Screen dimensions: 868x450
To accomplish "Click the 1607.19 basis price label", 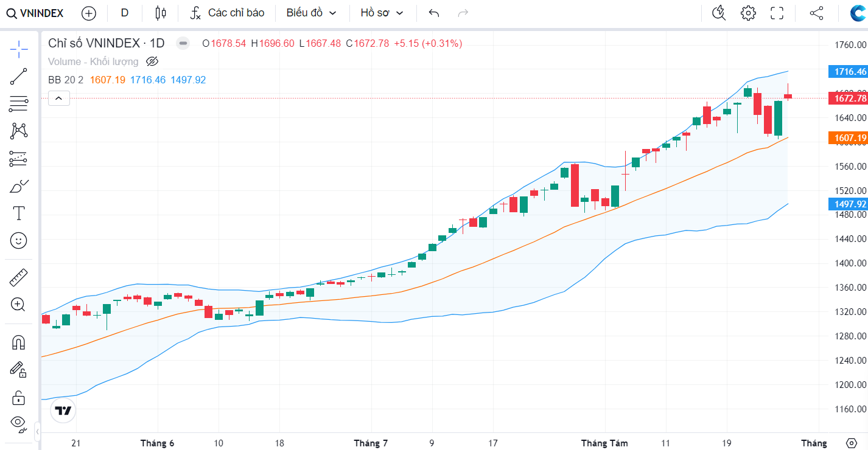I will tap(850, 138).
